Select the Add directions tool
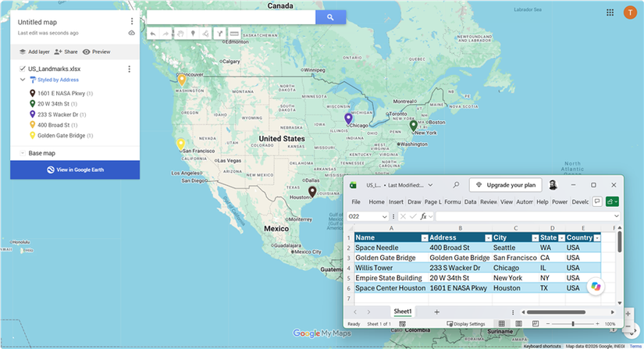The image size is (644, 349). (x=219, y=34)
